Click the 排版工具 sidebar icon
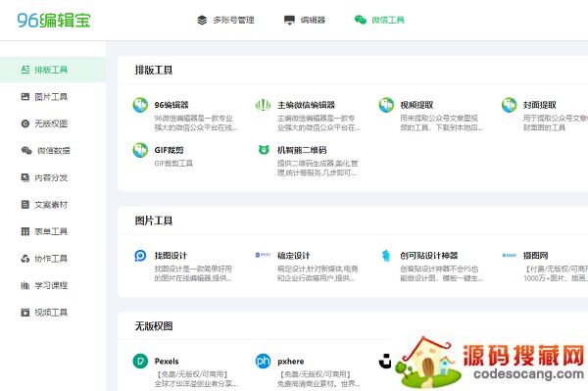The height and width of the screenshot is (391, 588). tap(25, 70)
